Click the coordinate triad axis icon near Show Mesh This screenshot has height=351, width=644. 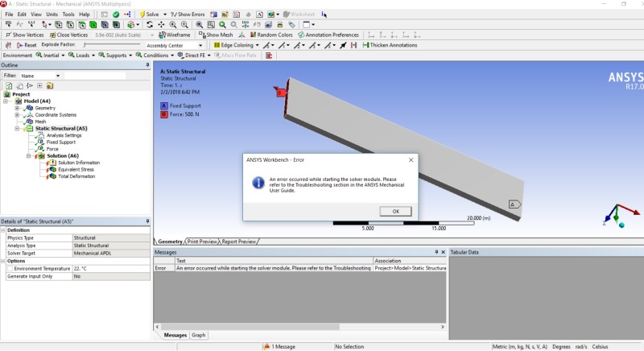[x=242, y=35]
